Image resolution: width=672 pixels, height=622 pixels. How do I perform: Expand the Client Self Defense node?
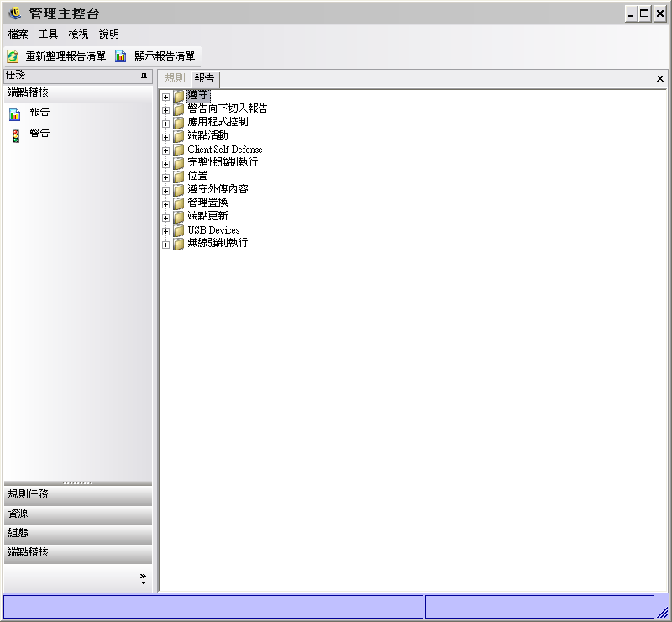tap(165, 150)
